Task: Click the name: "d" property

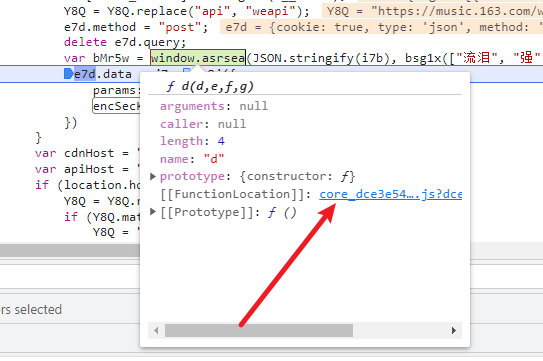Action: [192, 159]
